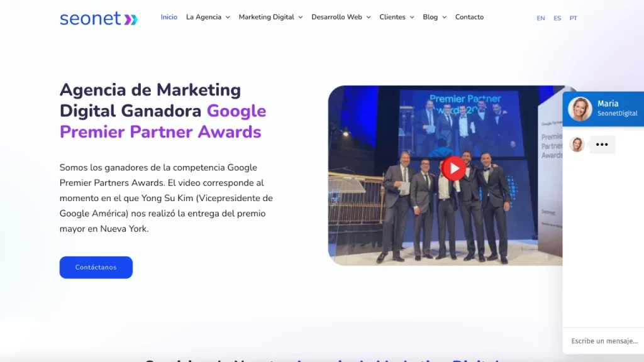Select the small avatar beside the typing bubble

tap(577, 145)
